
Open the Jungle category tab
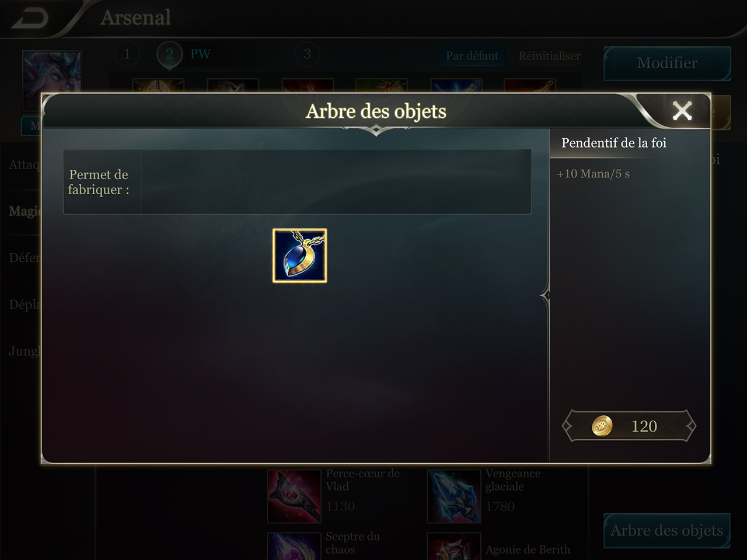(24, 351)
